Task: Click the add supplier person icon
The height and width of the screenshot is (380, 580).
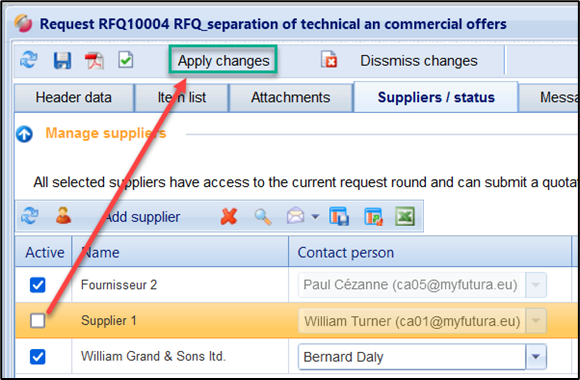Action: (63, 216)
